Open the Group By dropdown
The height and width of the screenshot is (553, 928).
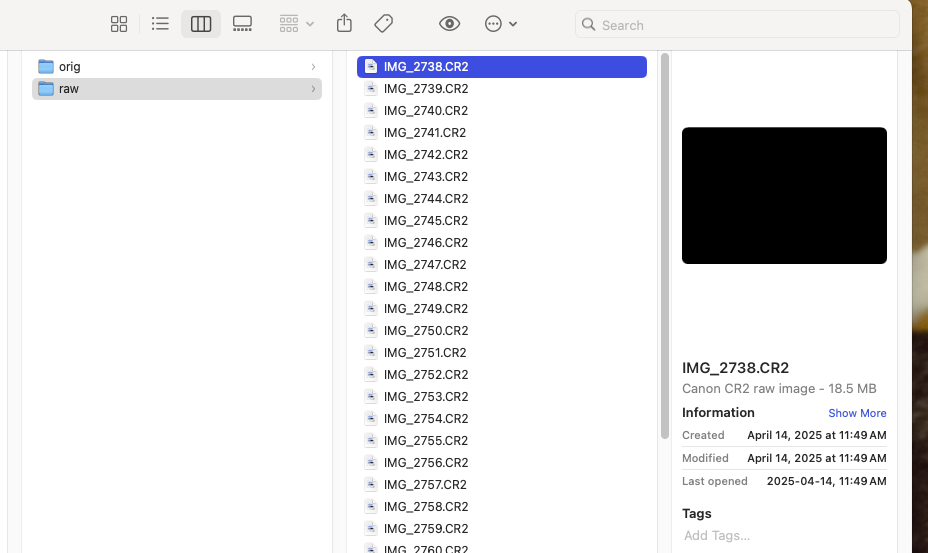(x=296, y=24)
